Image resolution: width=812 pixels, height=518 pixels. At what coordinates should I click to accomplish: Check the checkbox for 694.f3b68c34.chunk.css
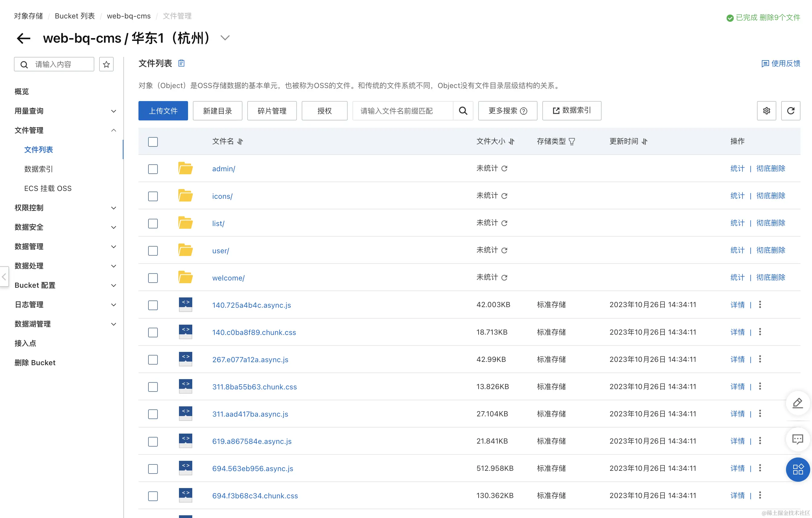153,496
